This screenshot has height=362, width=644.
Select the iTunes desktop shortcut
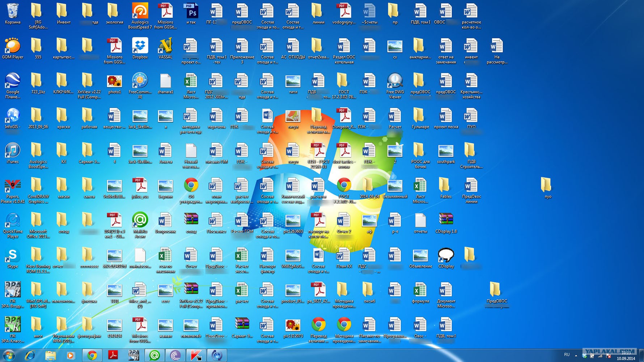click(13, 153)
